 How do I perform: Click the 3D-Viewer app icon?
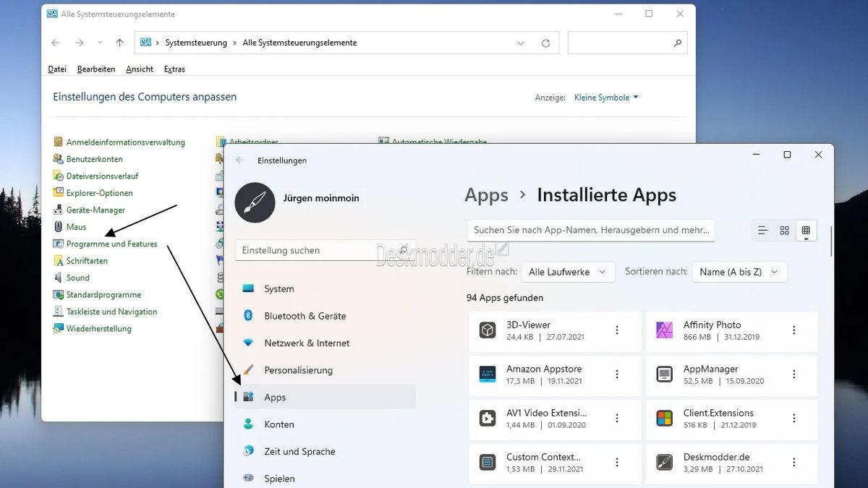pos(487,330)
